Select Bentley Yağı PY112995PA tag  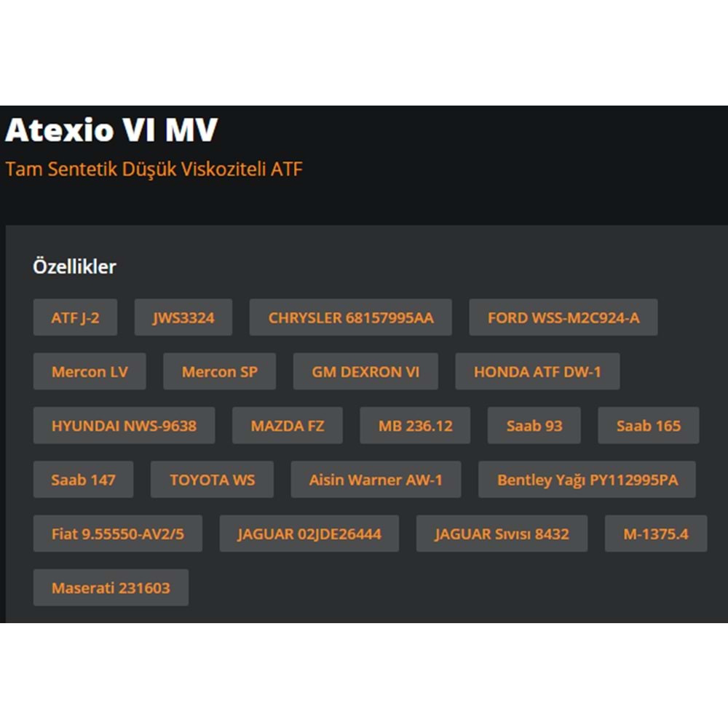(x=587, y=479)
